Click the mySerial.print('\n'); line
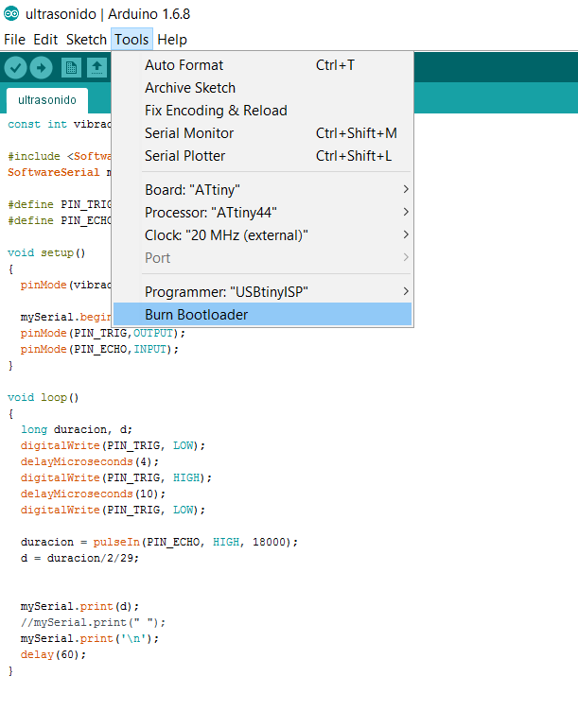Screen dimensions: 578x728 tap(90, 639)
